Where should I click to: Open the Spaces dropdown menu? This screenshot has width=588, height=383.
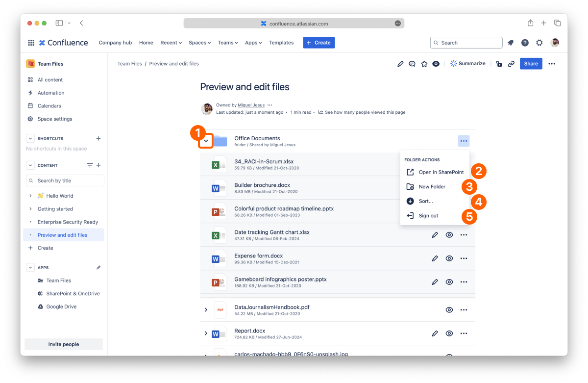(199, 43)
